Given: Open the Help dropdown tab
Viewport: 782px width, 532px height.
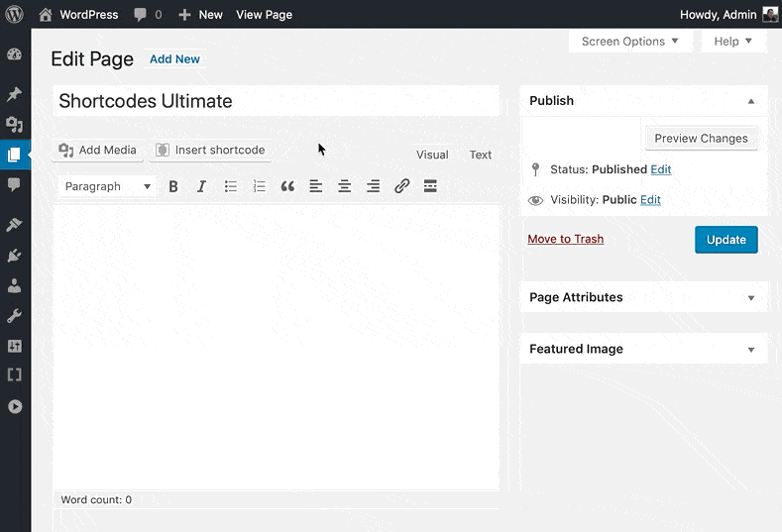Looking at the screenshot, I should 733,42.
